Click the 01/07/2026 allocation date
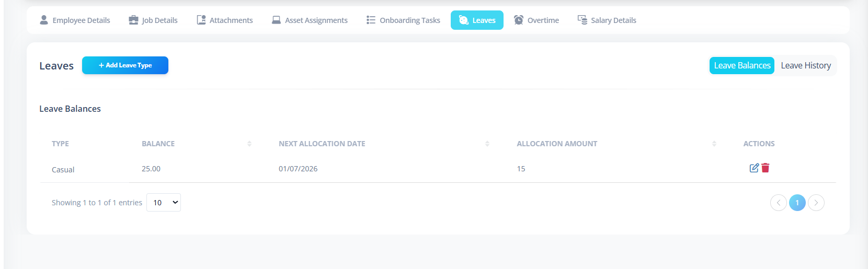Viewport: 868px width, 269px height. tap(298, 169)
